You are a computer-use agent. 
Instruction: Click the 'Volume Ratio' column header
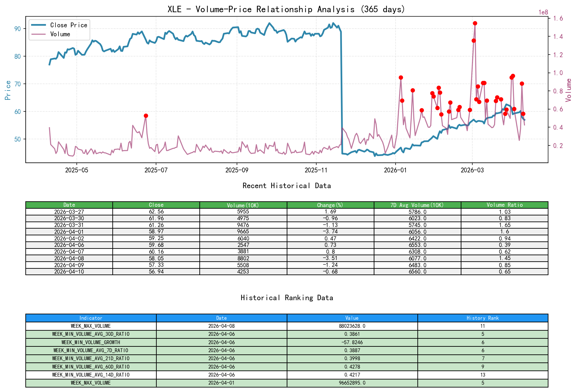point(504,205)
